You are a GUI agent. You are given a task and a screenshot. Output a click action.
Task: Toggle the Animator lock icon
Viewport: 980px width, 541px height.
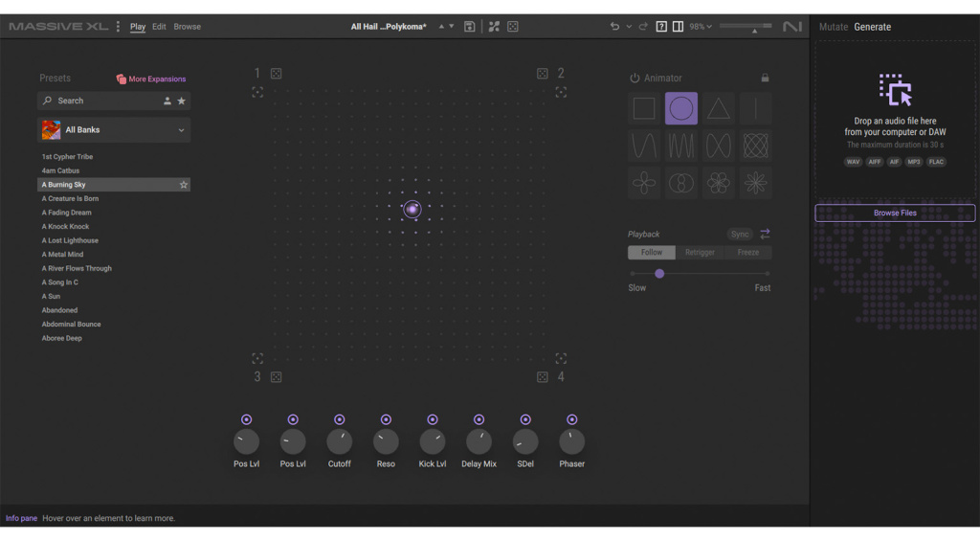[x=765, y=78]
